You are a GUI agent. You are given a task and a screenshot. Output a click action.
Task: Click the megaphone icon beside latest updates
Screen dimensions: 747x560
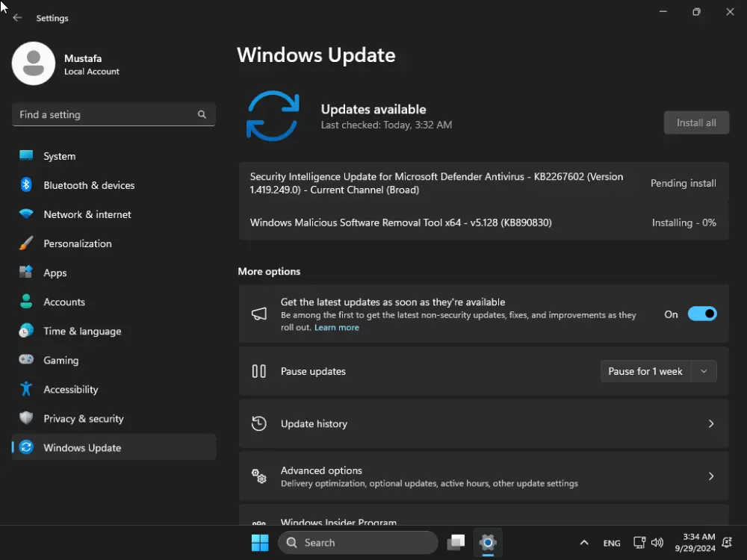tap(259, 314)
